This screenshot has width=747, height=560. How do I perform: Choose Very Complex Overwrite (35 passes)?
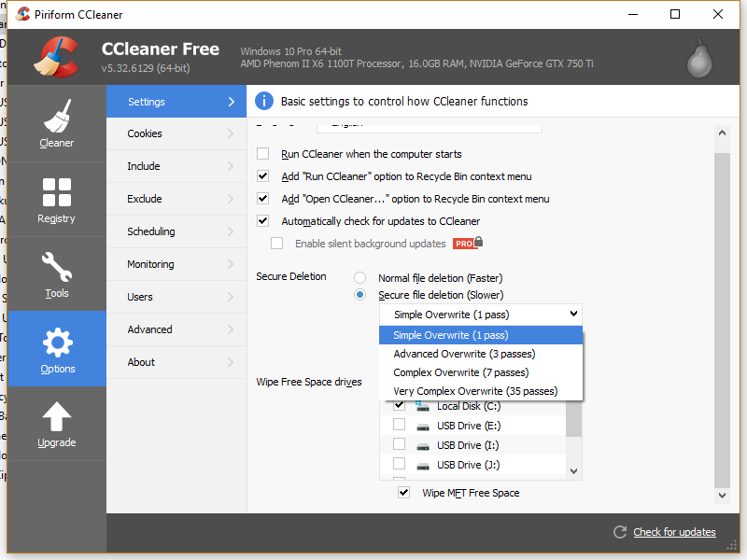point(481,391)
